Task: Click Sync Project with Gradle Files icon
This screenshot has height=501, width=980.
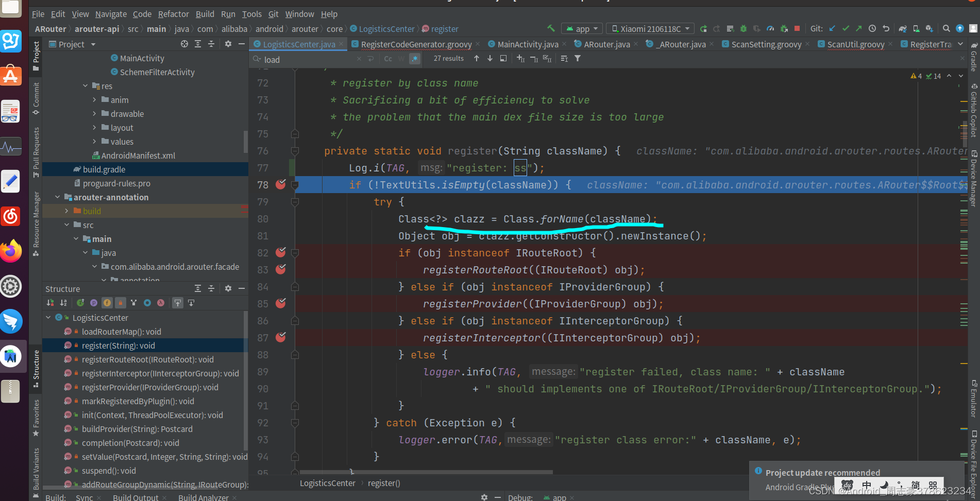Action: coord(903,29)
